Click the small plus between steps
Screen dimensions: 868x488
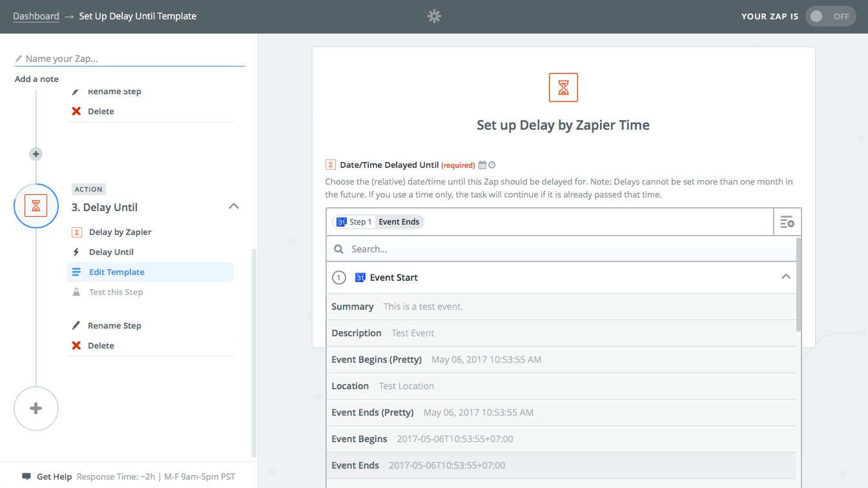pyautogui.click(x=36, y=154)
